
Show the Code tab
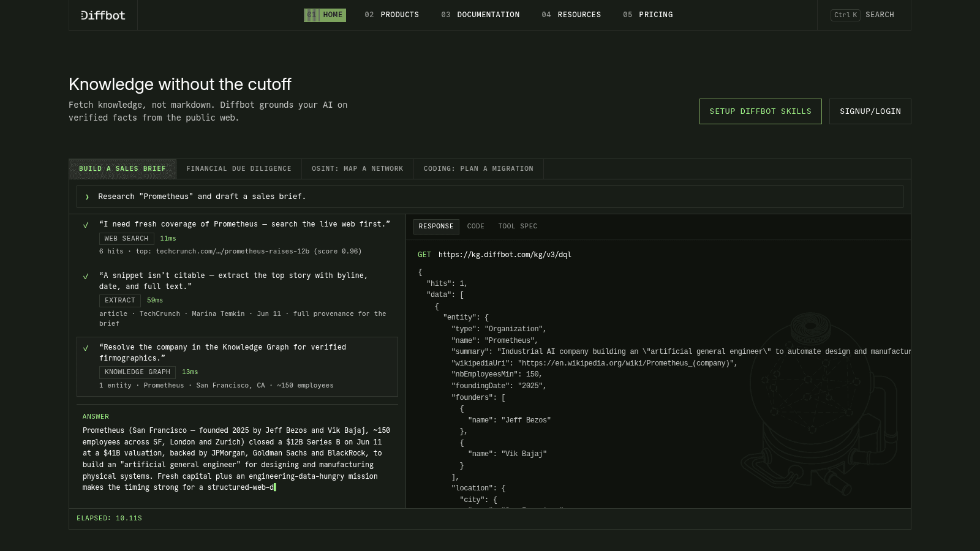pyautogui.click(x=476, y=227)
